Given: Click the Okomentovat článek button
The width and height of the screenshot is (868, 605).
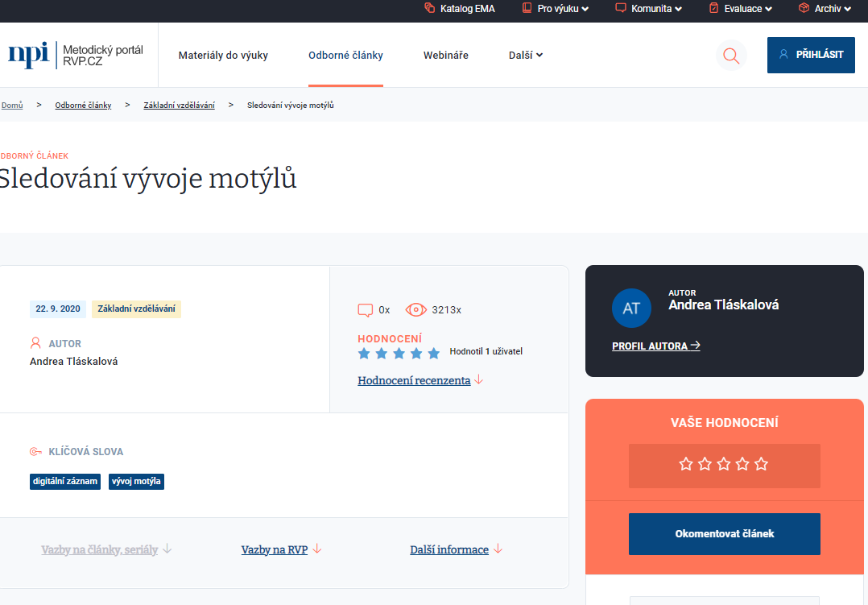Looking at the screenshot, I should click(x=724, y=534).
